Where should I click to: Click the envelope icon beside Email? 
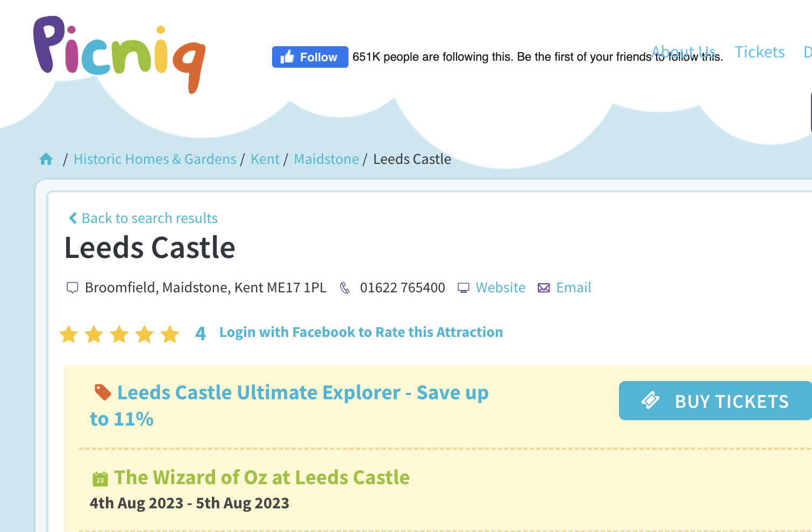(x=544, y=288)
